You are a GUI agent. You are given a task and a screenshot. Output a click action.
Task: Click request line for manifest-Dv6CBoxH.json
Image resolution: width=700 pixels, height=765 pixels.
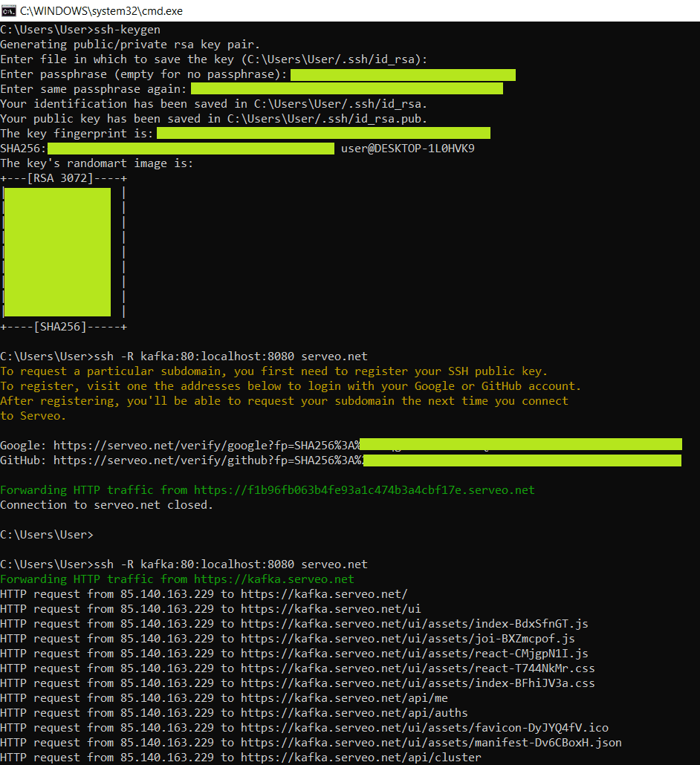tap(311, 743)
